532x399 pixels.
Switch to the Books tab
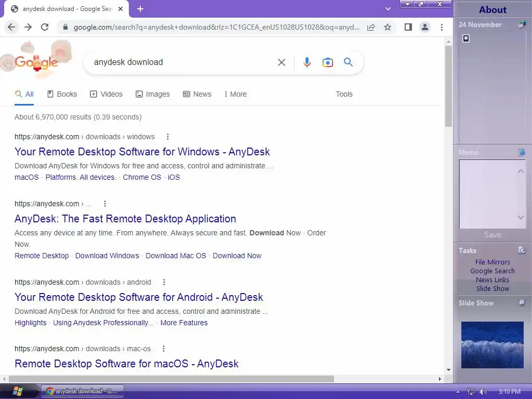[x=62, y=94]
